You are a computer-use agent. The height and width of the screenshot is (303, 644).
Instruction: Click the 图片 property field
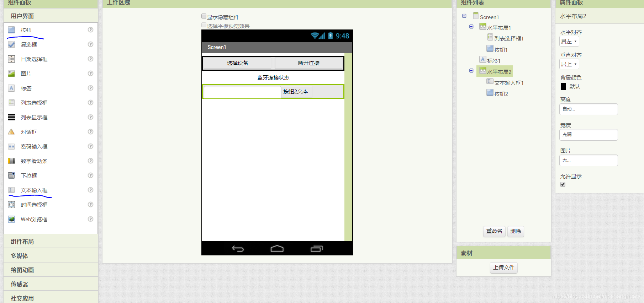[x=588, y=160]
